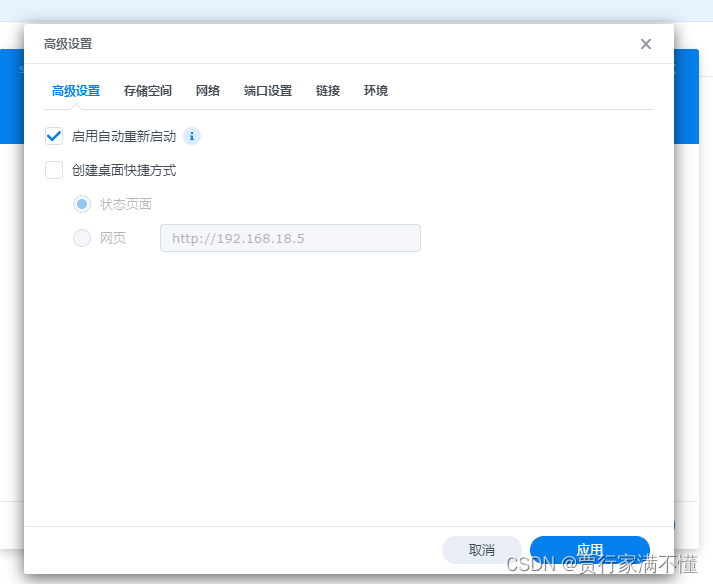Click the 高级设置 dialog title text

68,44
